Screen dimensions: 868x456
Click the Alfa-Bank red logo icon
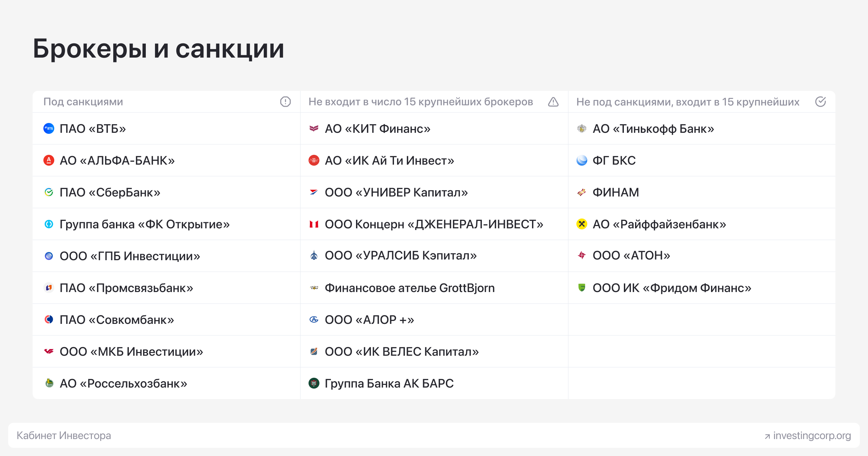[49, 160]
